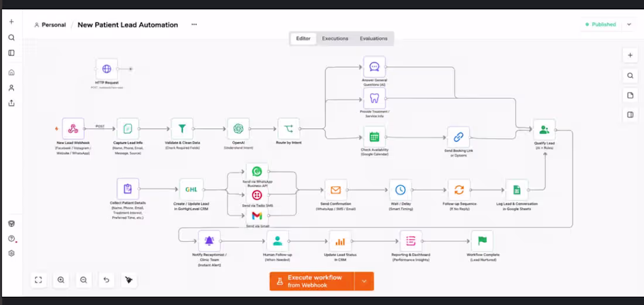Click the HTTP Request globe node

107,68
